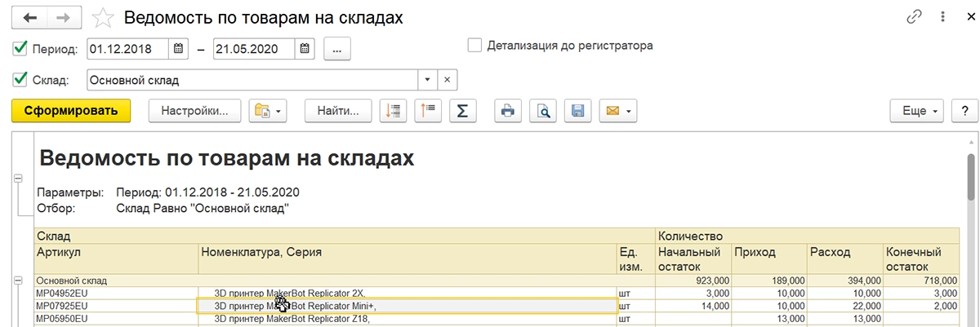
Task: Calculate sum with the sigma button
Action: 463,111
